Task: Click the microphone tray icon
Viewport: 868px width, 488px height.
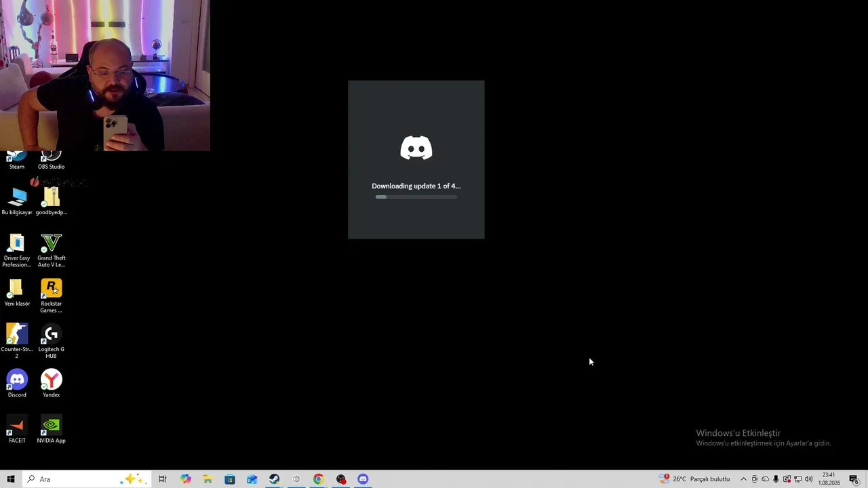Action: (776, 479)
